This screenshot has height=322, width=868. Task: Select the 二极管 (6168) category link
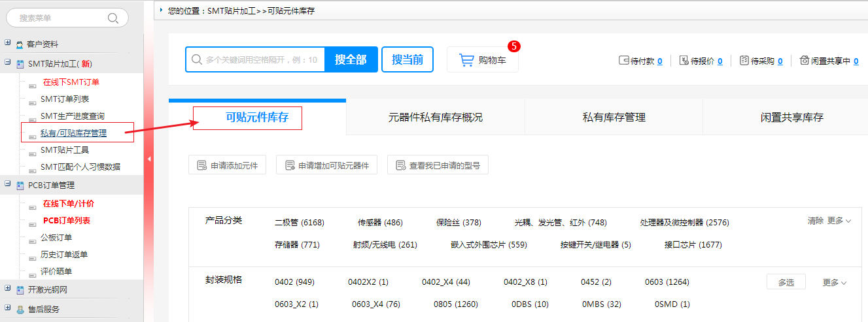click(x=299, y=223)
